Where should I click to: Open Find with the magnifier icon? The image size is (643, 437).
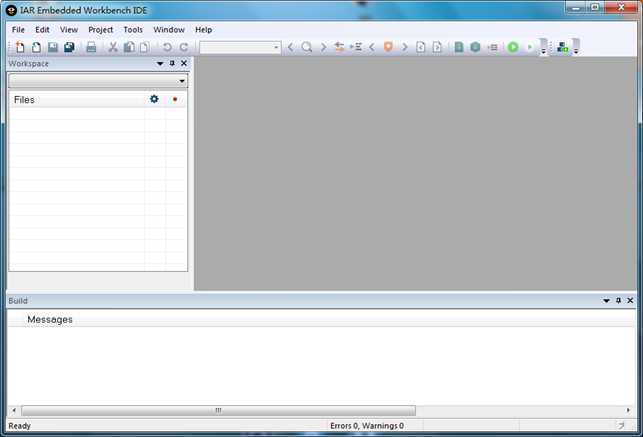[x=306, y=47]
